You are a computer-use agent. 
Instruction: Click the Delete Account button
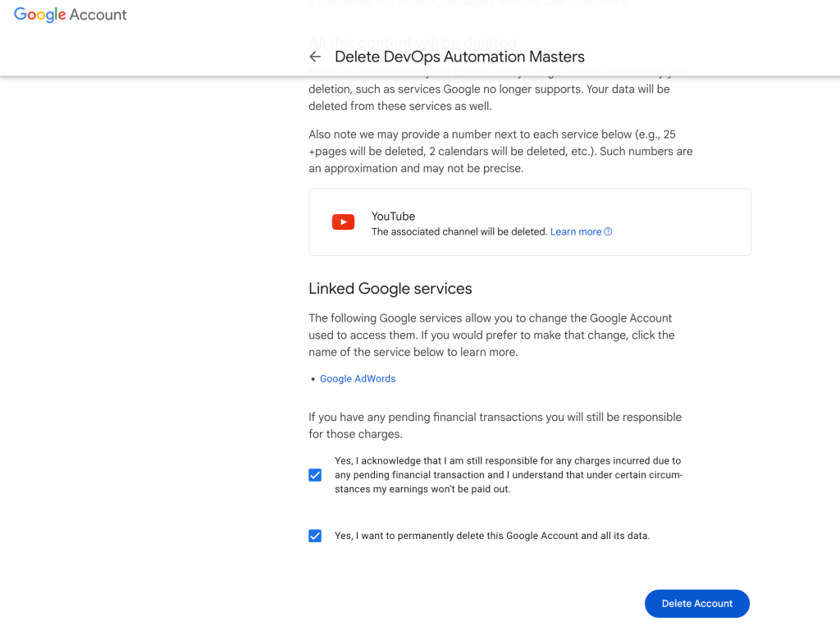(x=697, y=603)
